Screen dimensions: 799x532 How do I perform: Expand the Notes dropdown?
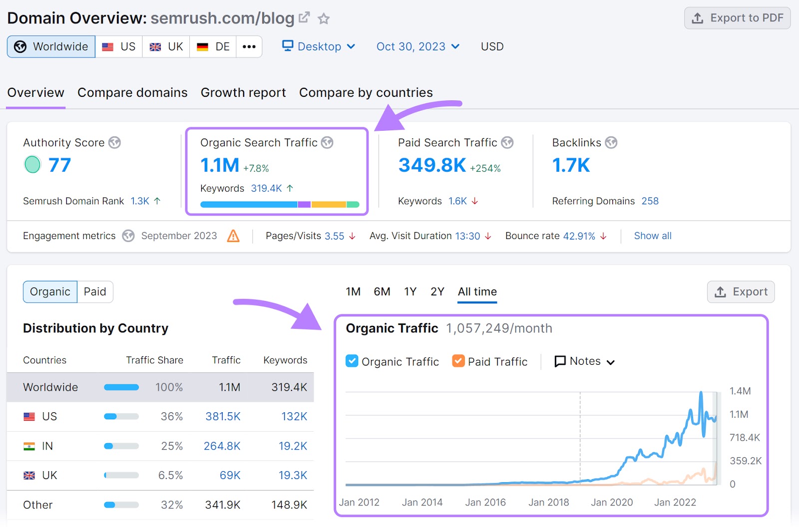[x=585, y=361]
